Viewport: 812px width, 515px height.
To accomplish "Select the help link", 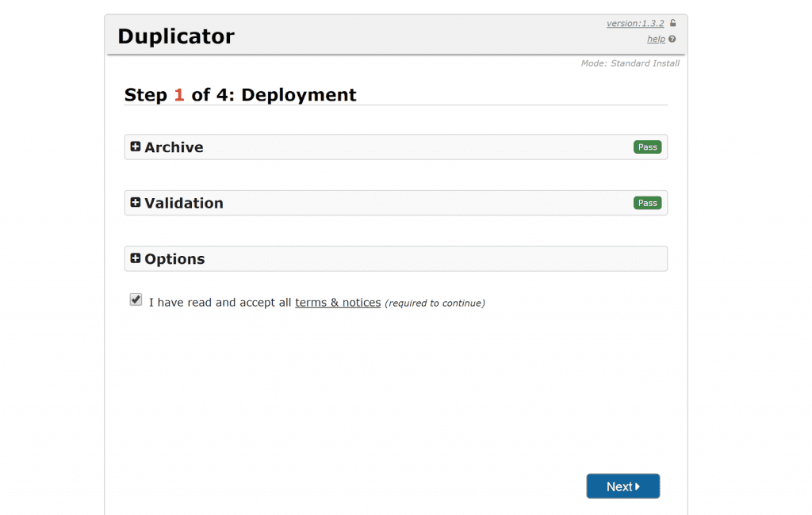I will tap(656, 39).
